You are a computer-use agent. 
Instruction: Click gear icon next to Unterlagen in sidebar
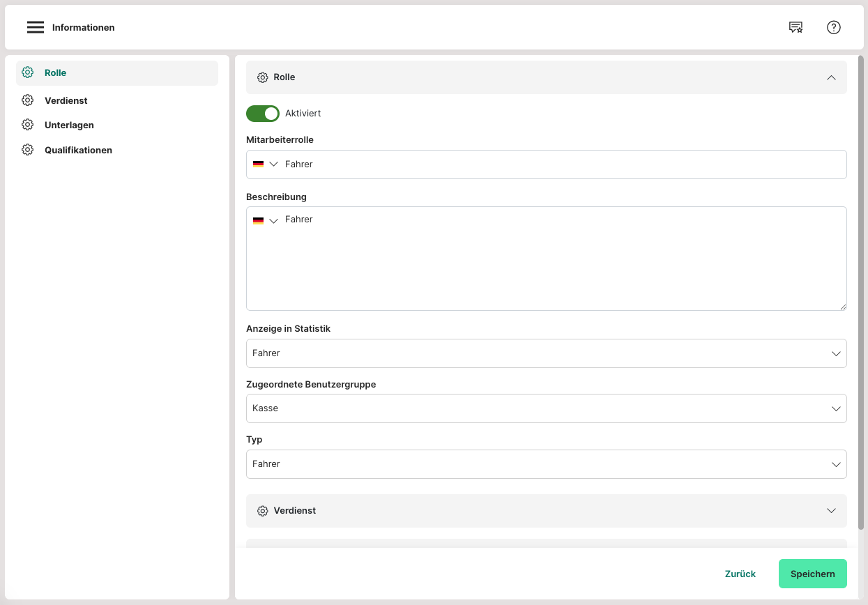(27, 125)
